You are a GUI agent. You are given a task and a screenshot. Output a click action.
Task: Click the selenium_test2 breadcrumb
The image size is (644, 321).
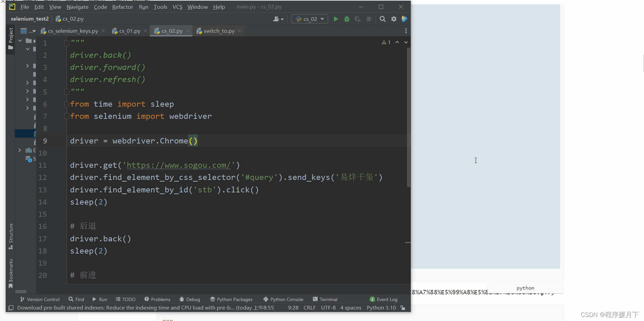click(30, 19)
